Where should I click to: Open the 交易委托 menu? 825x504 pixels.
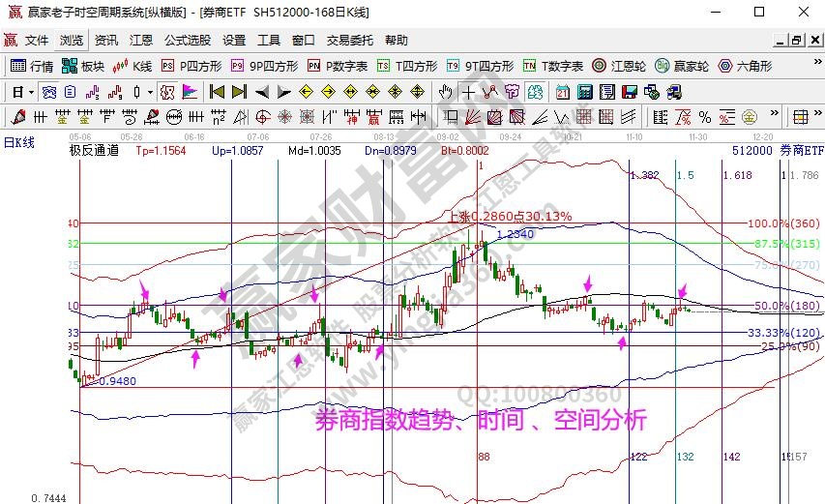(x=349, y=41)
